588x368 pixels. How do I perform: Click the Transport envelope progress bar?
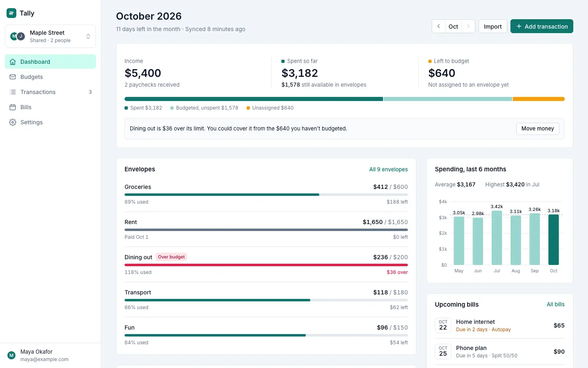266,300
